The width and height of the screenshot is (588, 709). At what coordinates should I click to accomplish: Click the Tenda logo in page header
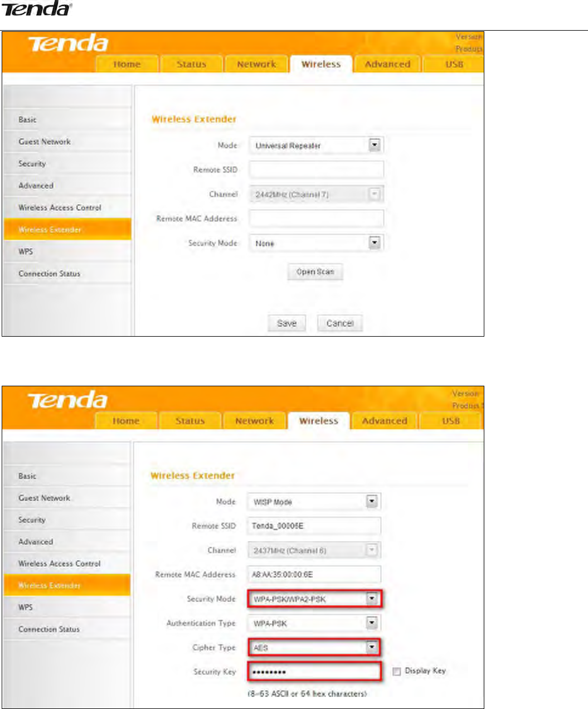point(37,9)
